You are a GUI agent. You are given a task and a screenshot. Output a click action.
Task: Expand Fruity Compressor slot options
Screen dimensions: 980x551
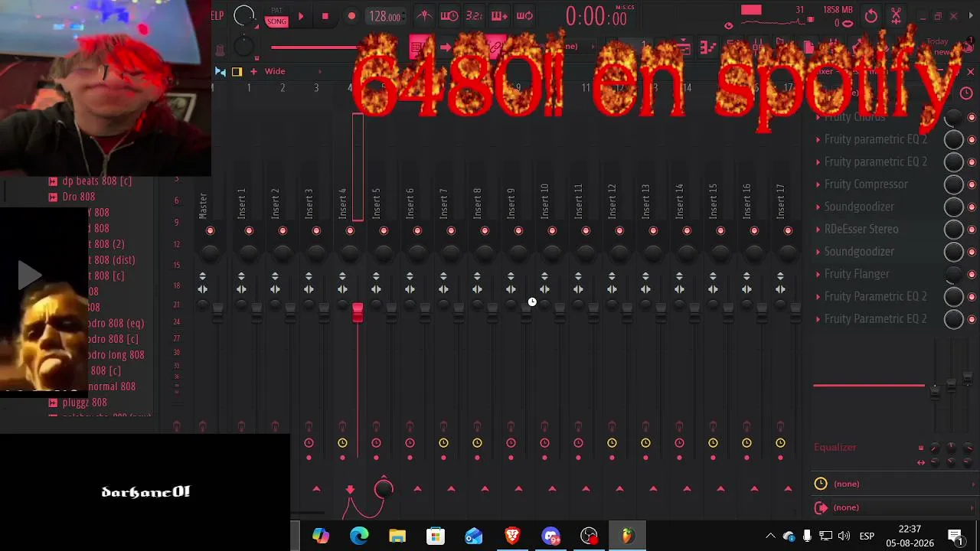[818, 184]
